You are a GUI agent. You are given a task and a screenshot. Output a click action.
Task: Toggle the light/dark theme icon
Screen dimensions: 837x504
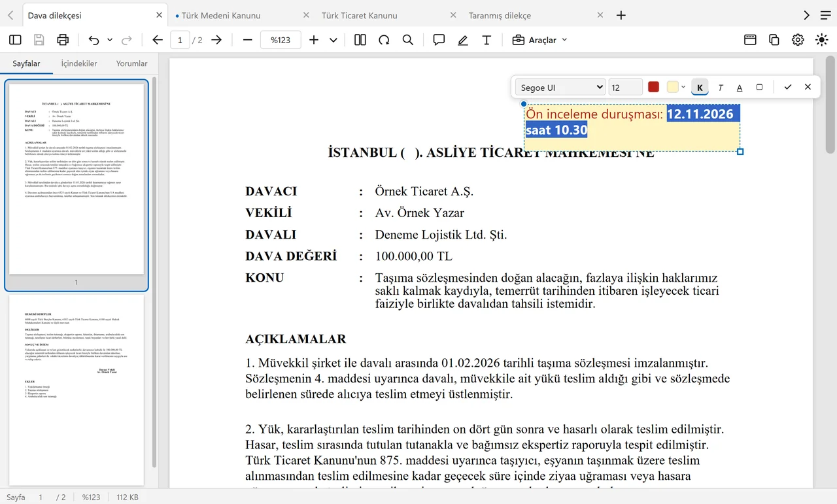point(822,40)
